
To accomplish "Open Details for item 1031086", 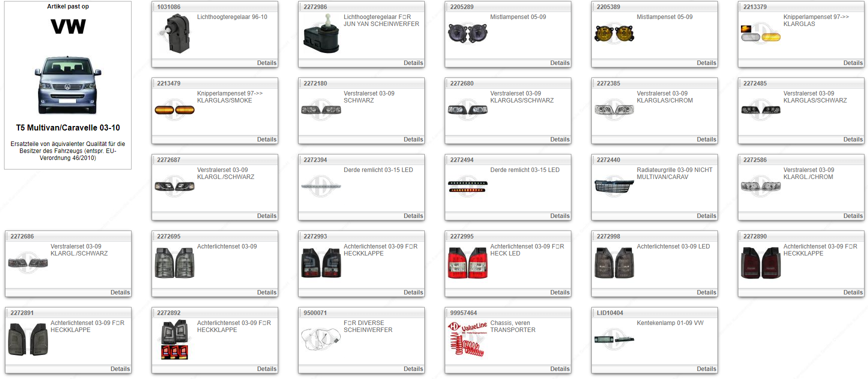I will coord(266,63).
